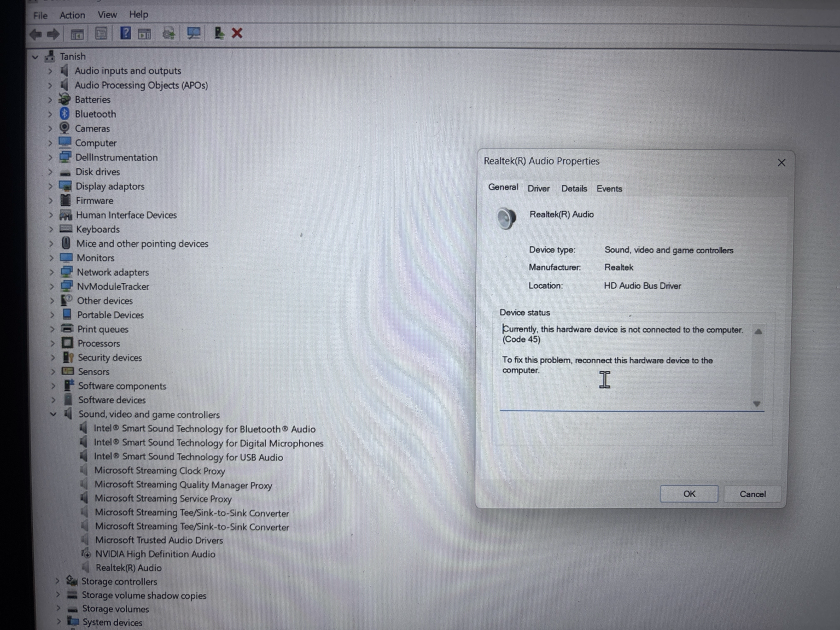Click the Scan for hardware changes icon
Screen dimensions: 840x630
(194, 33)
